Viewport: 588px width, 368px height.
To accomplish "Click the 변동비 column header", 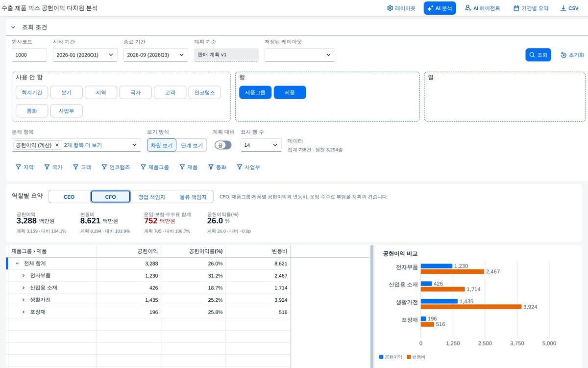I will coord(258,251).
